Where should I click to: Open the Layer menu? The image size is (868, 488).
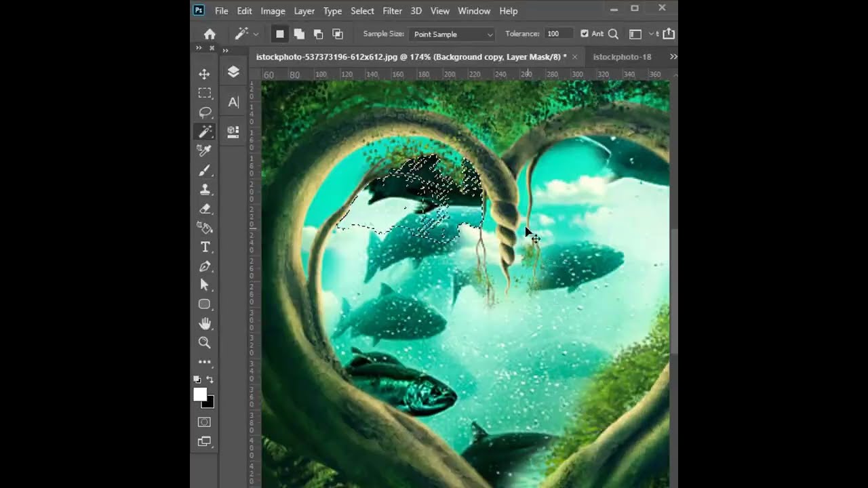tap(304, 11)
